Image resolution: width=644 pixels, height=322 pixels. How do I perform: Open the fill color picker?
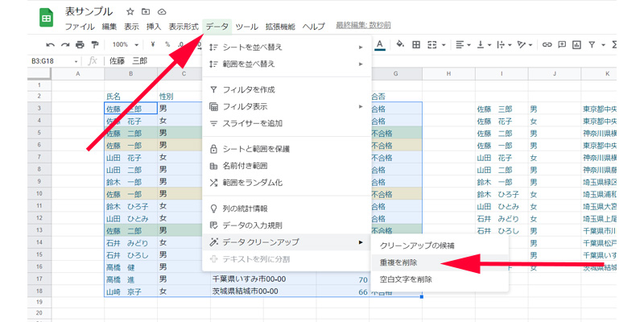tap(400, 44)
